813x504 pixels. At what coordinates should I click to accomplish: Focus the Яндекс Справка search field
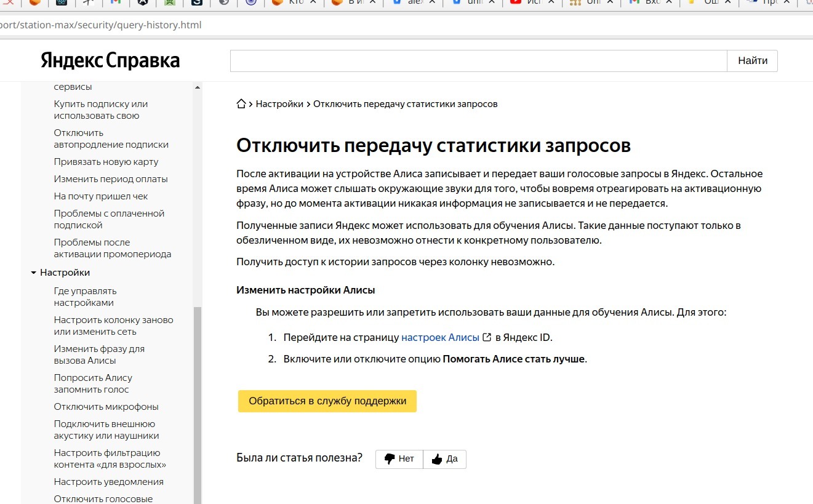479,61
